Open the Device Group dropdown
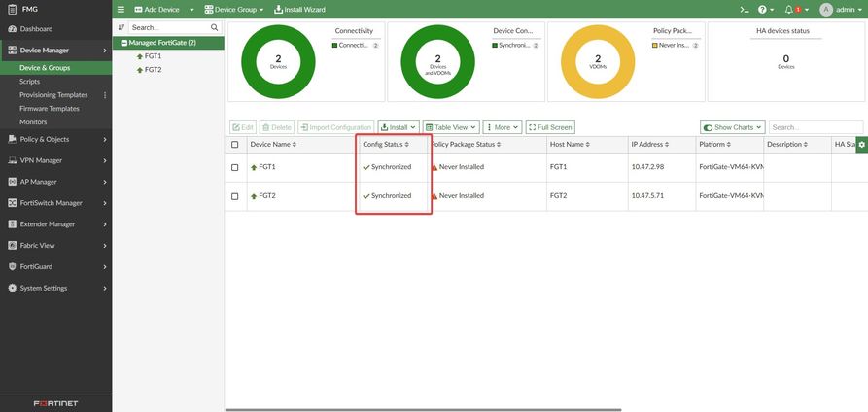Image resolution: width=868 pixels, height=412 pixels. click(x=233, y=10)
